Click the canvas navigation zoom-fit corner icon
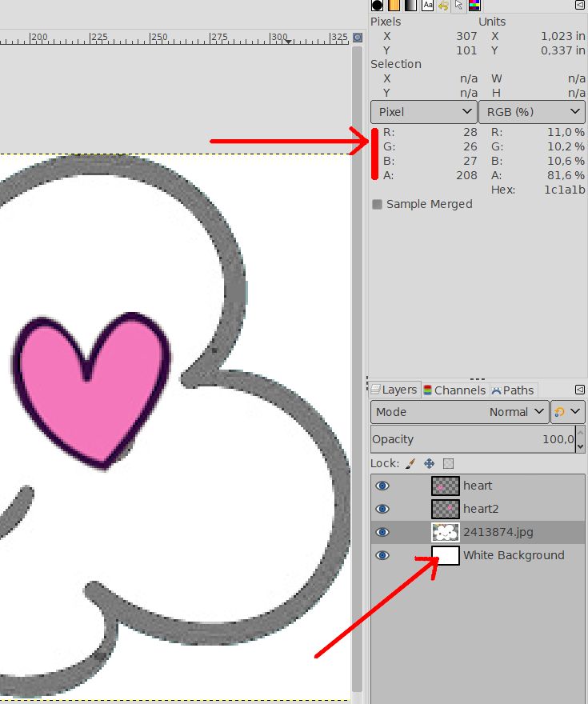 coord(358,38)
